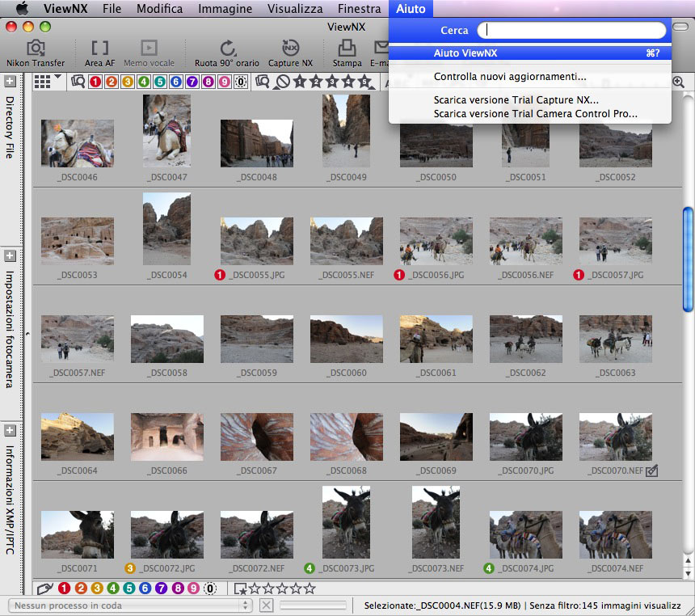The width and height of the screenshot is (695, 616).
Task: Open the Visualizza menu
Action: point(295,8)
